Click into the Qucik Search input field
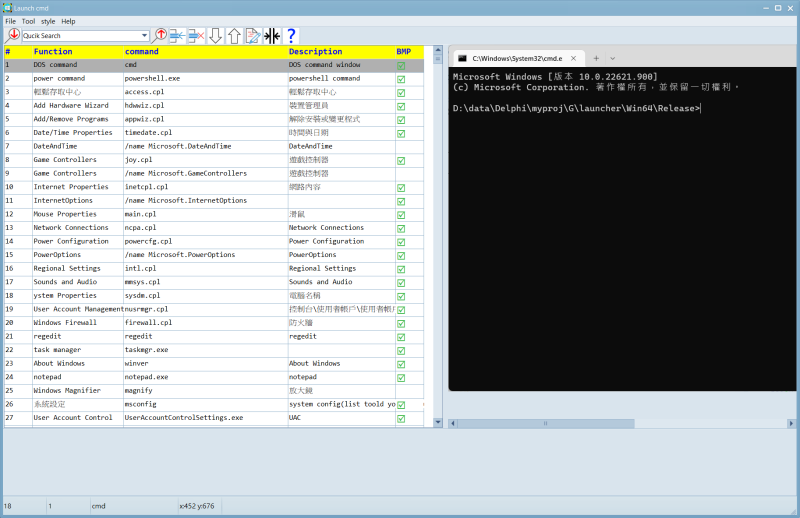 coord(81,36)
